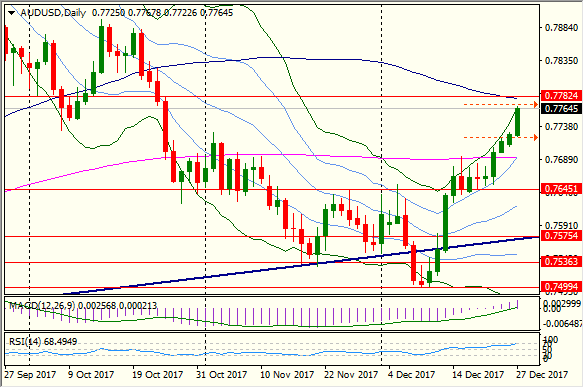Click the 9 Oct 2017 date label
The image size is (584, 388).
91,374
